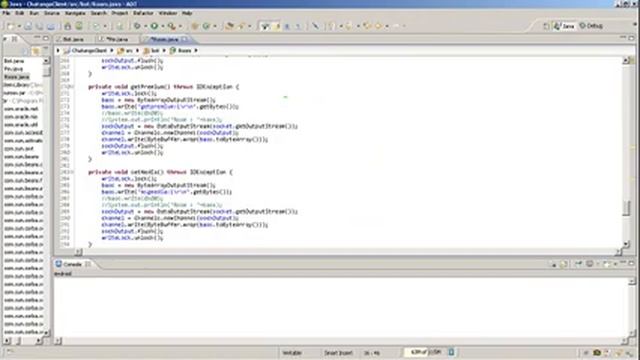Open the New wizard dropdown arrow
Image resolution: width=640 pixels, height=360 pixels.
[x=18, y=26]
